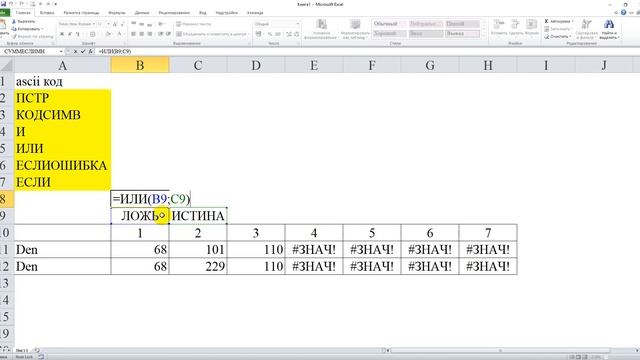Toggle underline formatting
This screenshot has height=360, width=640.
coord(78,34)
